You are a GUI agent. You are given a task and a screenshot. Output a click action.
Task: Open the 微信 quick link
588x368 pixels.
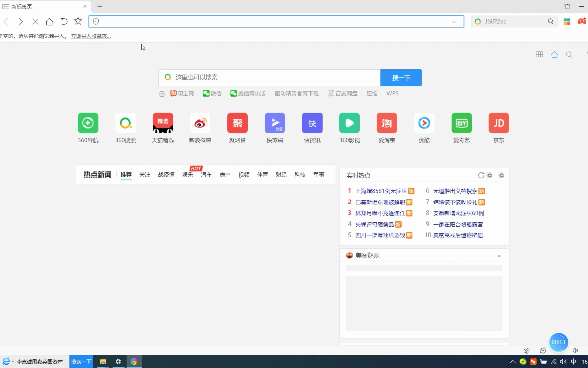click(x=212, y=94)
